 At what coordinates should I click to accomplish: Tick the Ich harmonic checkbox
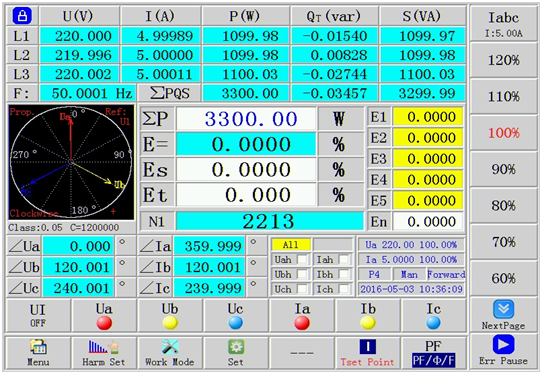click(344, 289)
